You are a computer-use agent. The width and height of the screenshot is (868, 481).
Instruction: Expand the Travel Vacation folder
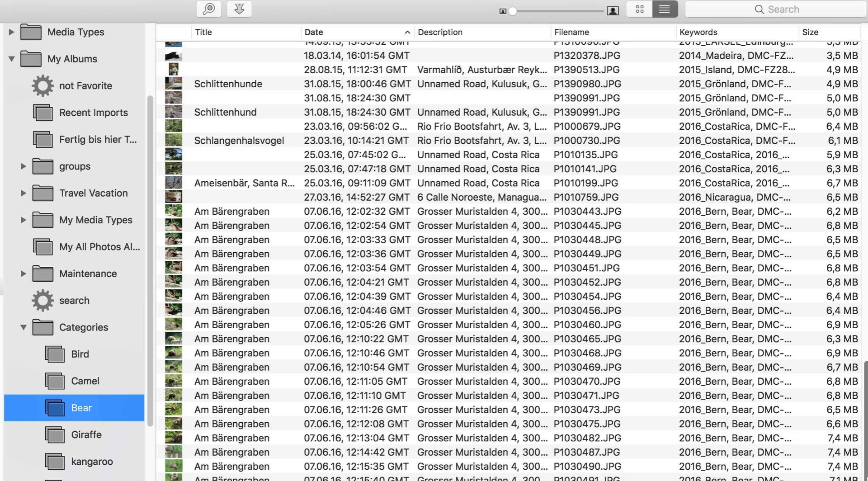(x=23, y=193)
